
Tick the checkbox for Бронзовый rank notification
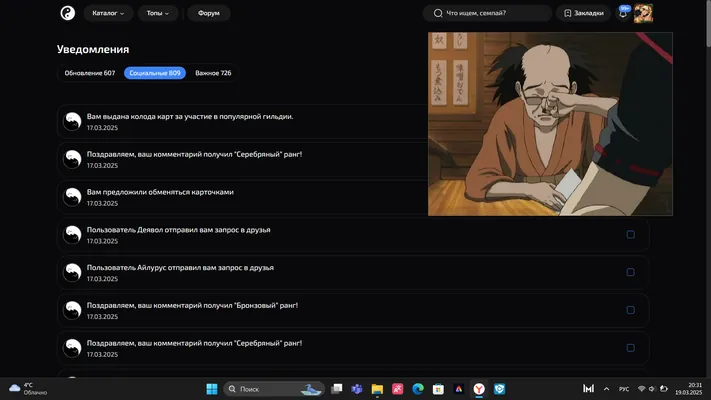click(630, 310)
